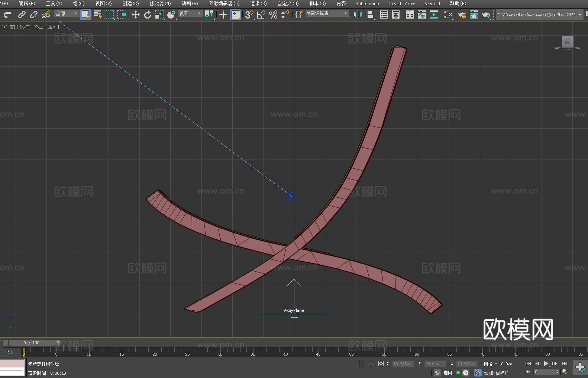Open Render Setup dialog

[462, 14]
